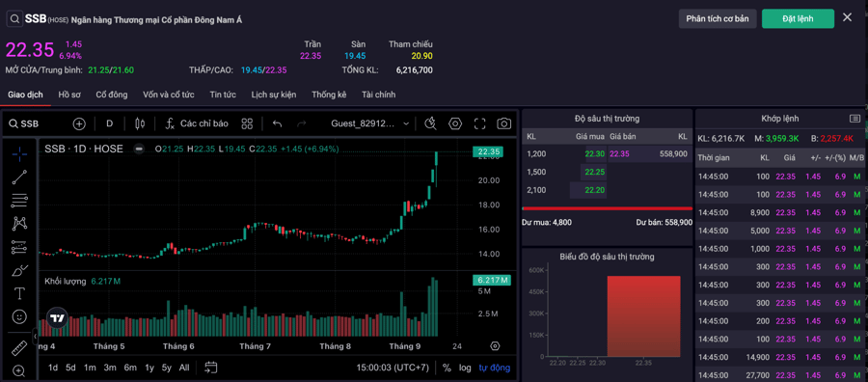Open indicator templates grid icon
This screenshot has width=868, height=382.
247,123
